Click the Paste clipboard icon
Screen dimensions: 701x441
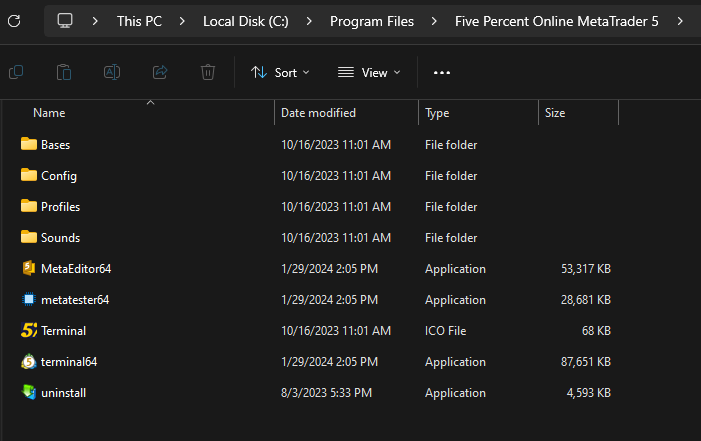pyautogui.click(x=64, y=72)
